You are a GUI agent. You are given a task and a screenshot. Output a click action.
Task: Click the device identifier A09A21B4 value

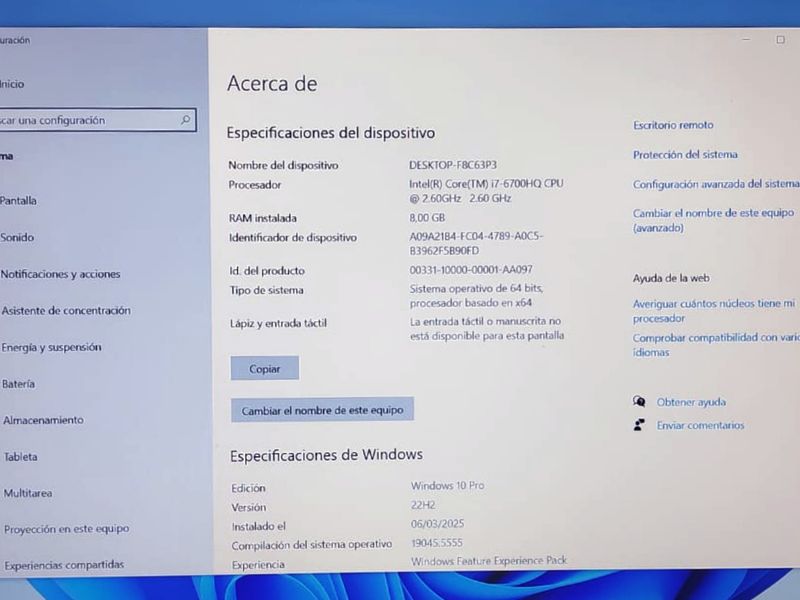[476, 243]
